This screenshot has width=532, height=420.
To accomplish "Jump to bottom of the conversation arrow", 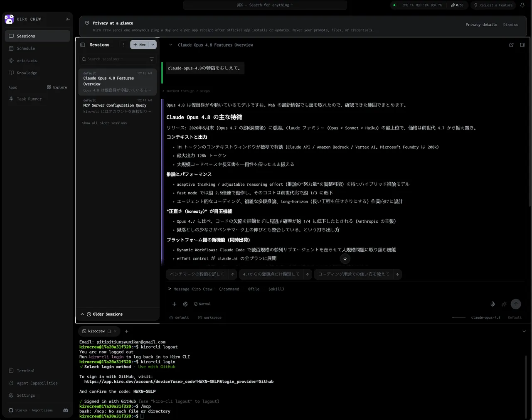I will coord(345,258).
